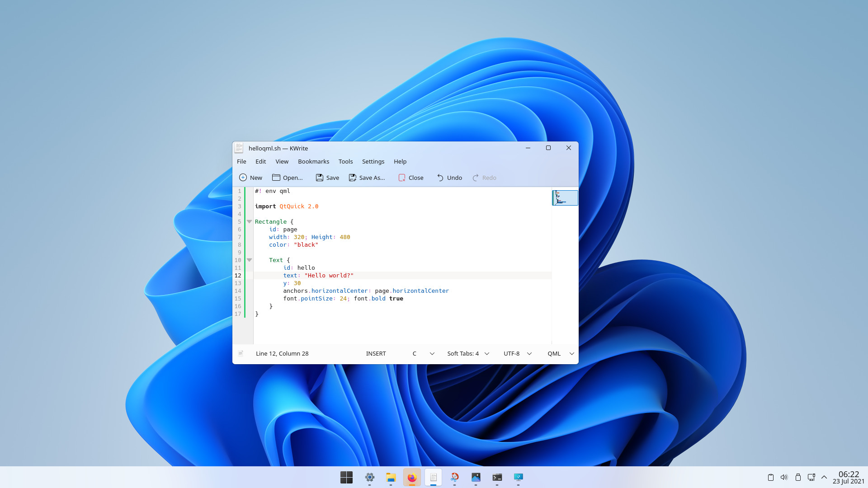Click the battery tray icon
The width and height of the screenshot is (868, 488).
click(798, 477)
